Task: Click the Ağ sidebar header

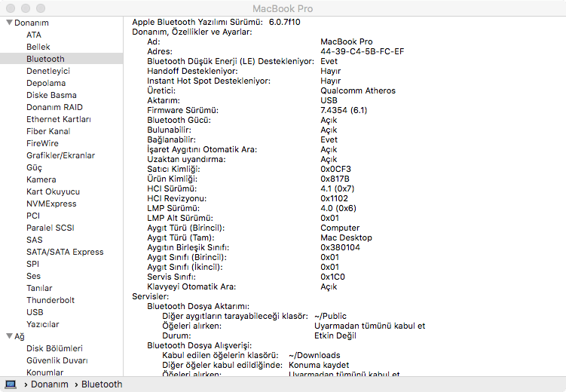Action: pos(20,336)
